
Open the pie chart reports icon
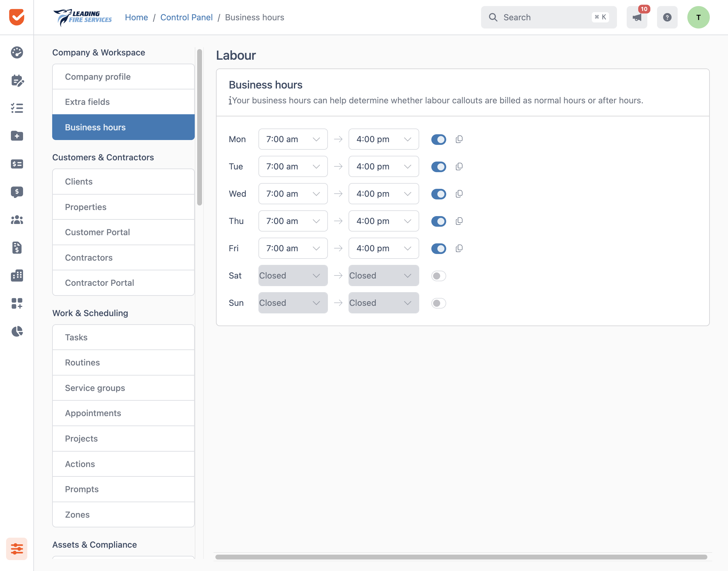point(17,331)
